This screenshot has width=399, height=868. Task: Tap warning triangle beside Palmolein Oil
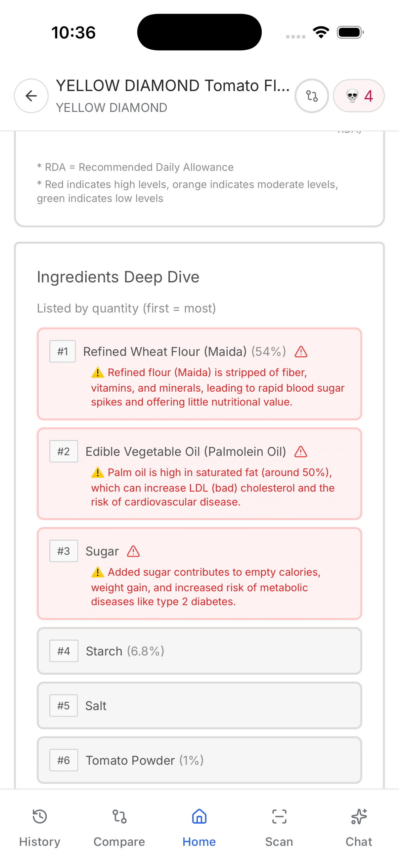pos(301,452)
